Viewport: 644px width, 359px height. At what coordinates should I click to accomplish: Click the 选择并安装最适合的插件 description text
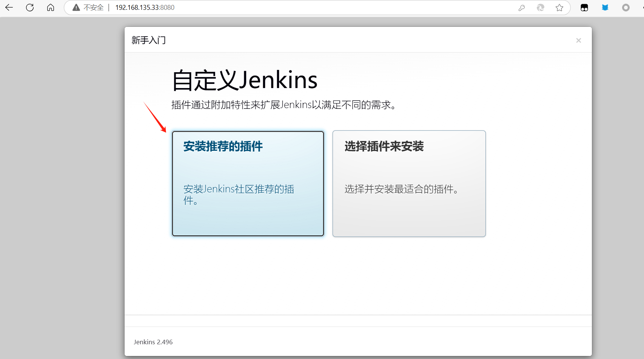coord(402,189)
